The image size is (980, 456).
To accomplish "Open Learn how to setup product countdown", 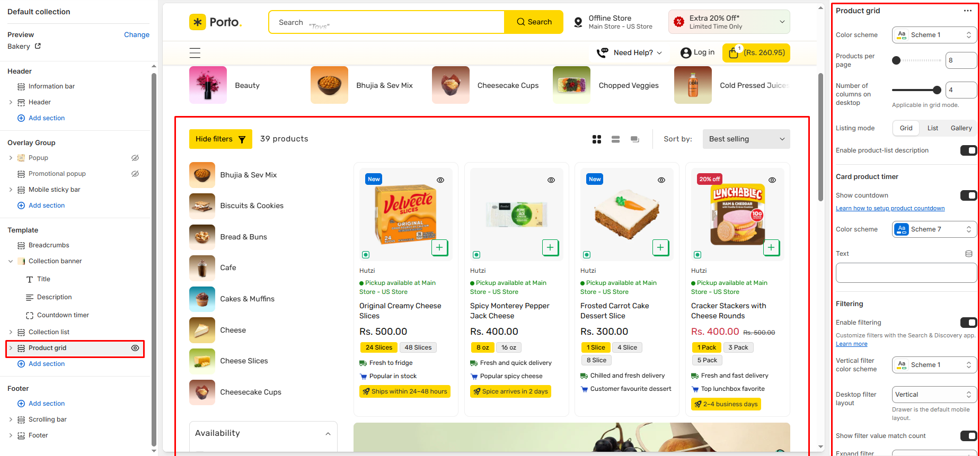I will click(890, 208).
